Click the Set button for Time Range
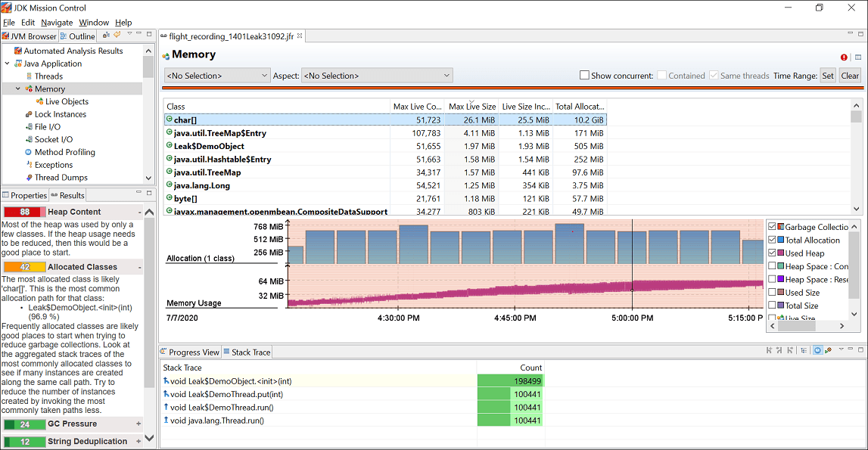This screenshot has width=868, height=450. (x=828, y=75)
